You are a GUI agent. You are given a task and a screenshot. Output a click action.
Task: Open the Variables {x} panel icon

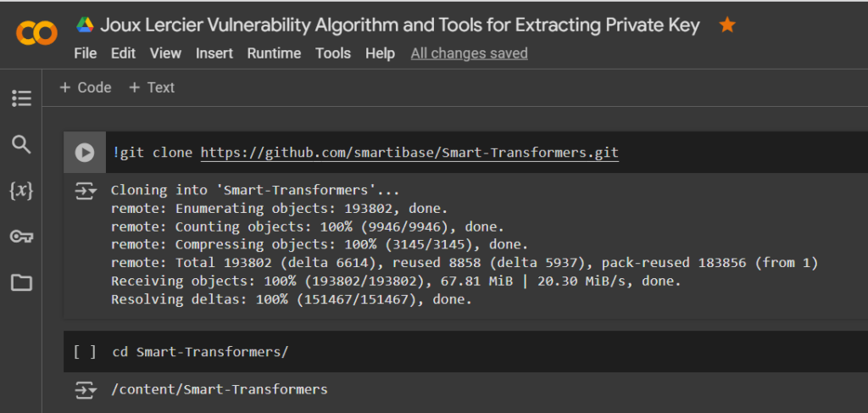point(21,191)
